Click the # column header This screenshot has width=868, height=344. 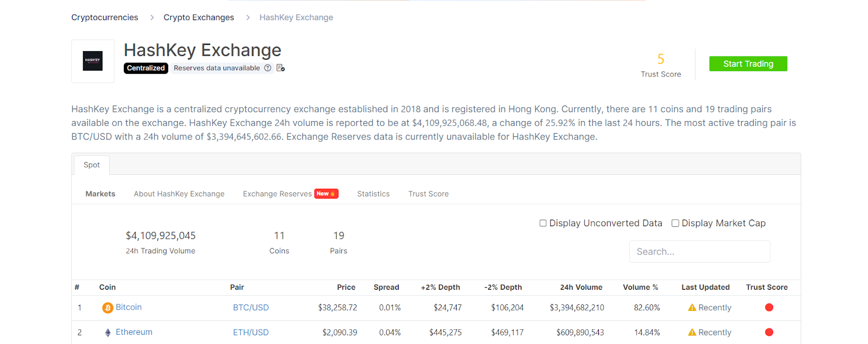click(x=77, y=288)
